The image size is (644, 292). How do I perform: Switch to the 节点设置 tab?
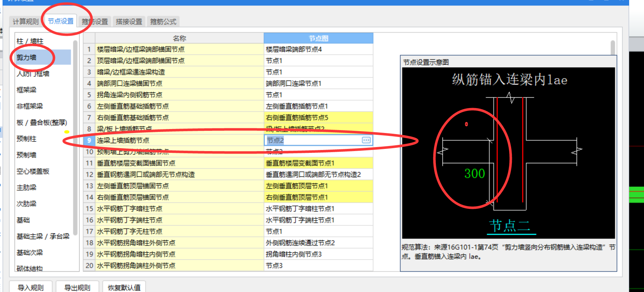(x=60, y=21)
